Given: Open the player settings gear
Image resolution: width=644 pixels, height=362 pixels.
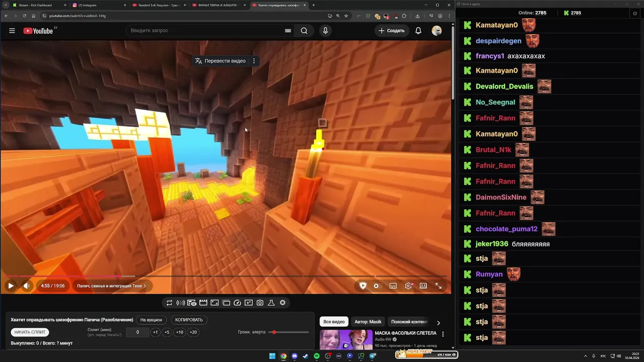Looking at the screenshot, I should (x=409, y=286).
